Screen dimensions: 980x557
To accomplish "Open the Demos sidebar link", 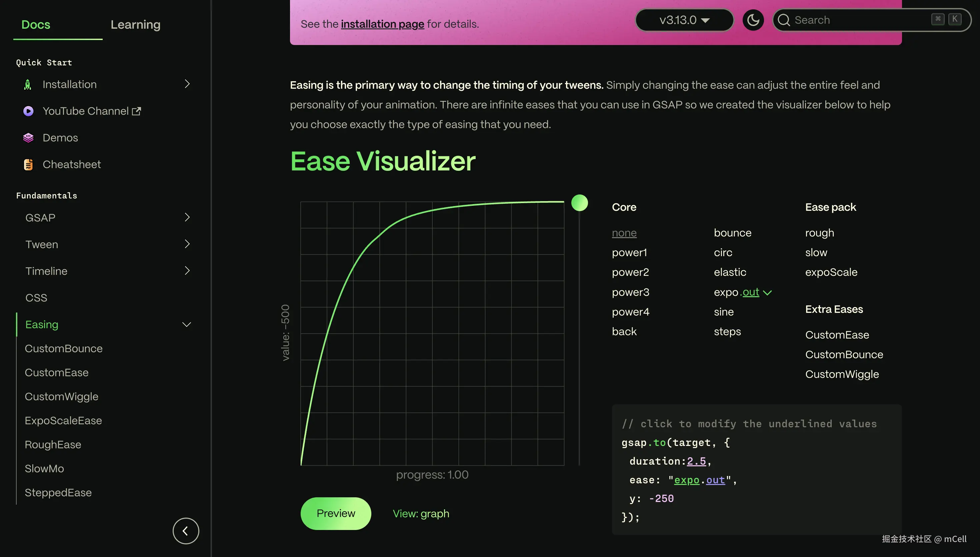I will tap(60, 138).
